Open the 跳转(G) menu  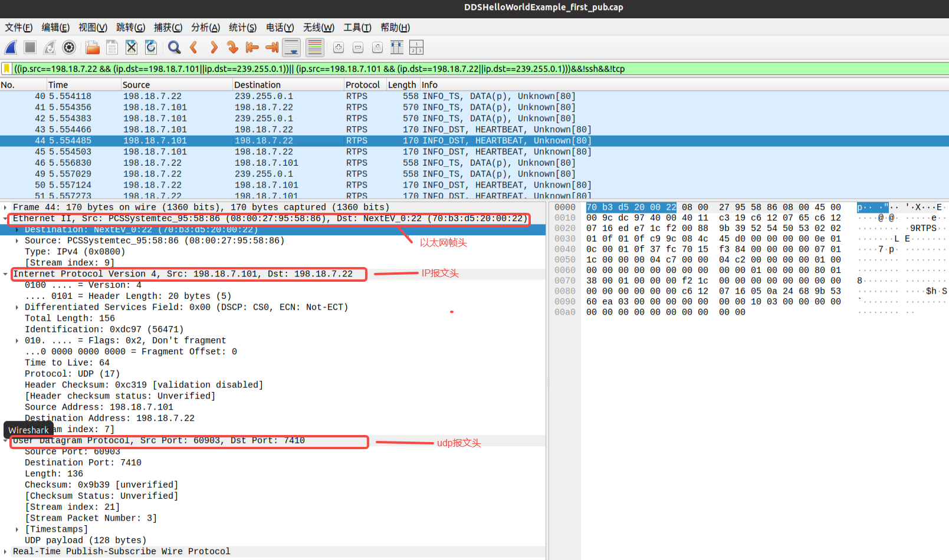click(130, 28)
